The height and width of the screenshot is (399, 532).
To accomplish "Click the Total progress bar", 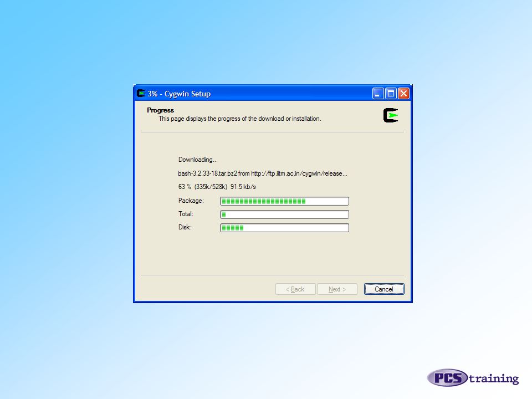I will [284, 214].
